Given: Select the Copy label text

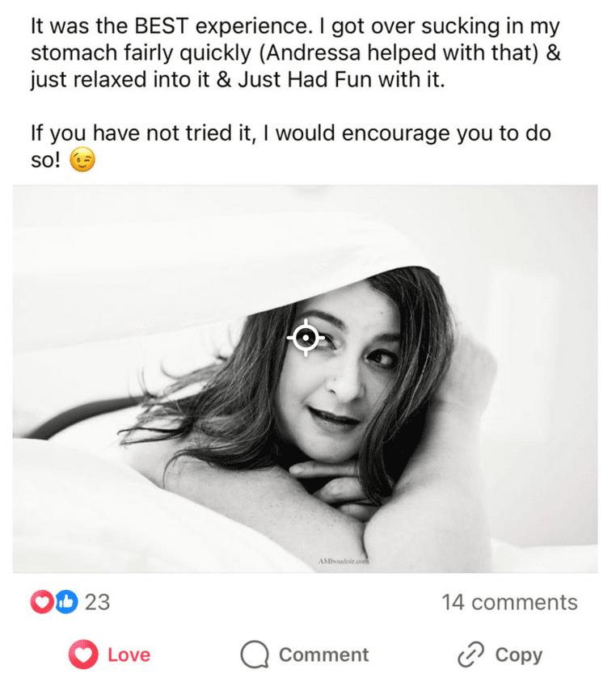Looking at the screenshot, I should click(519, 655).
